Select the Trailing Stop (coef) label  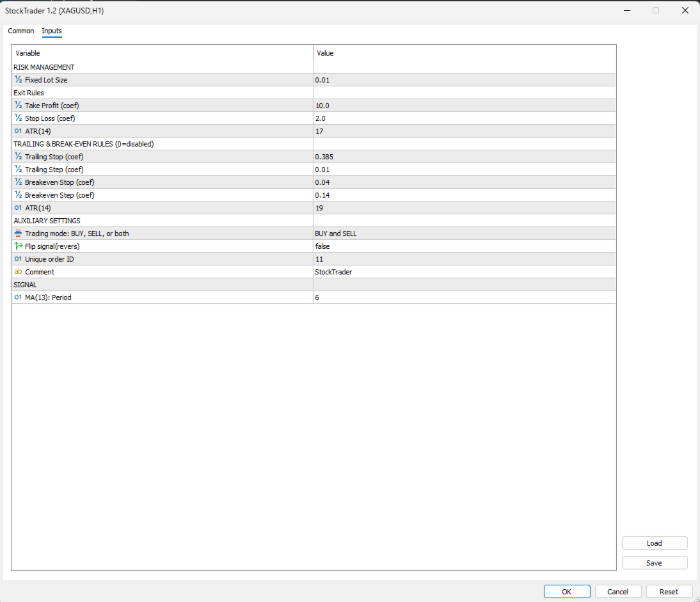(54, 157)
